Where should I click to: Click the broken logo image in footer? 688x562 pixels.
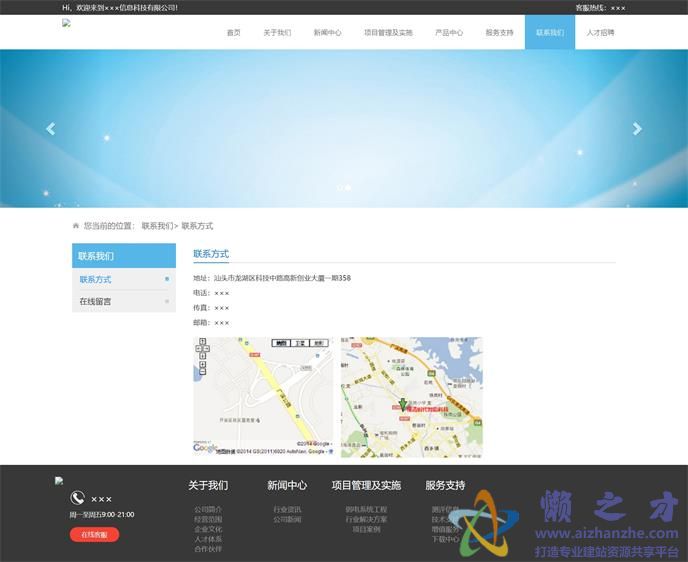click(59, 481)
